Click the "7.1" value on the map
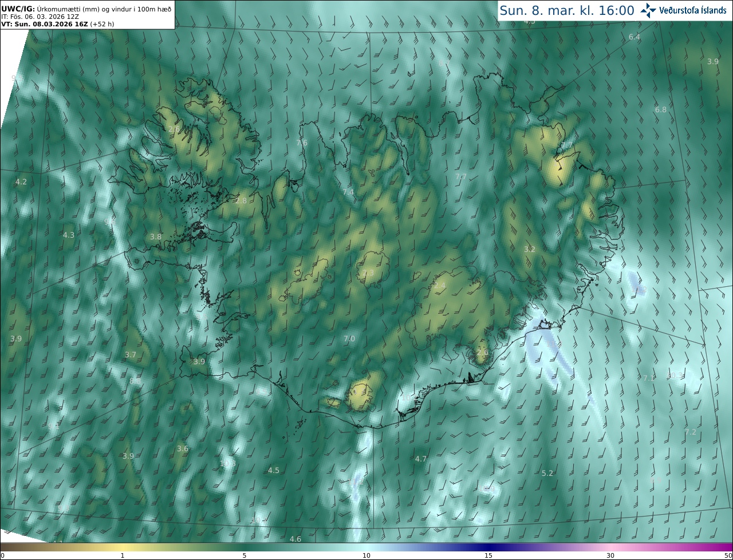Viewport: 733px width, 560px height. pyautogui.click(x=649, y=378)
